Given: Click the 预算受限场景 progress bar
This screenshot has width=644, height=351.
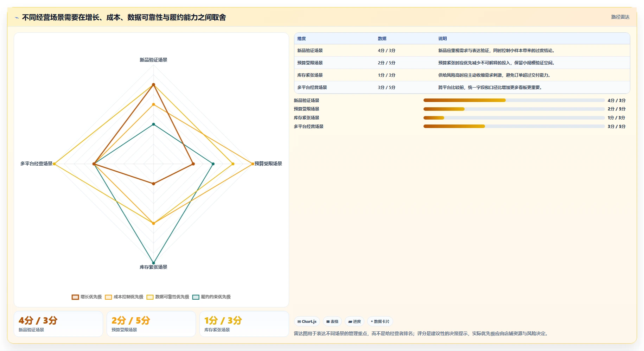Looking at the screenshot, I should (514, 109).
